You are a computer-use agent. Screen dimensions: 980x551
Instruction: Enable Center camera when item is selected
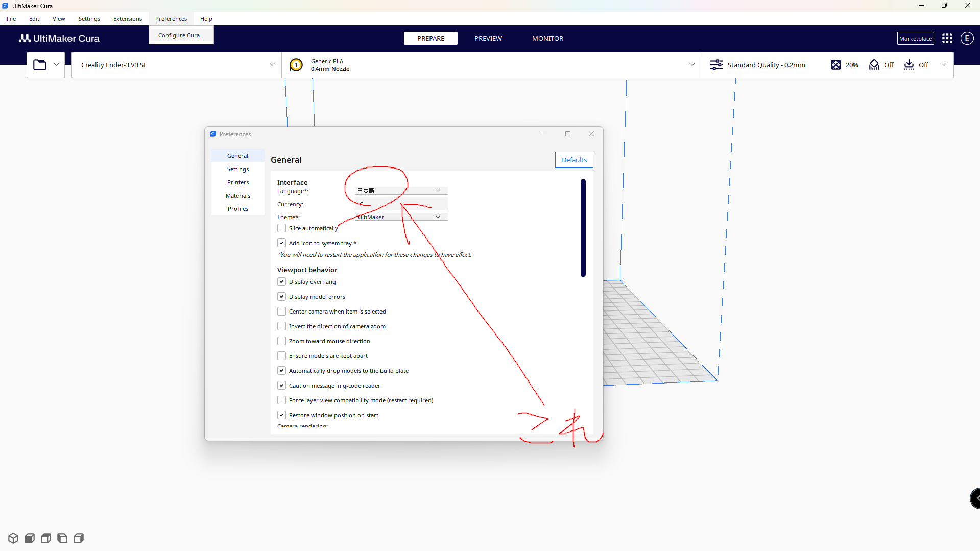[x=282, y=312]
